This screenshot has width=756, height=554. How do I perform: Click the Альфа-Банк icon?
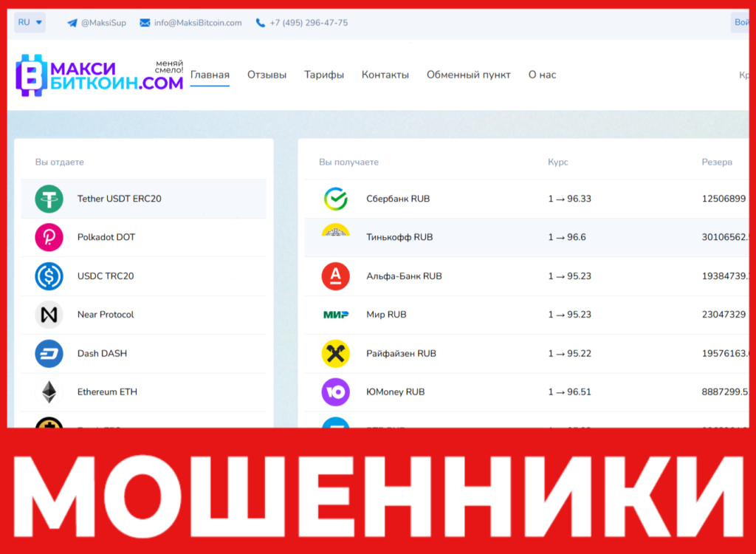tap(336, 276)
